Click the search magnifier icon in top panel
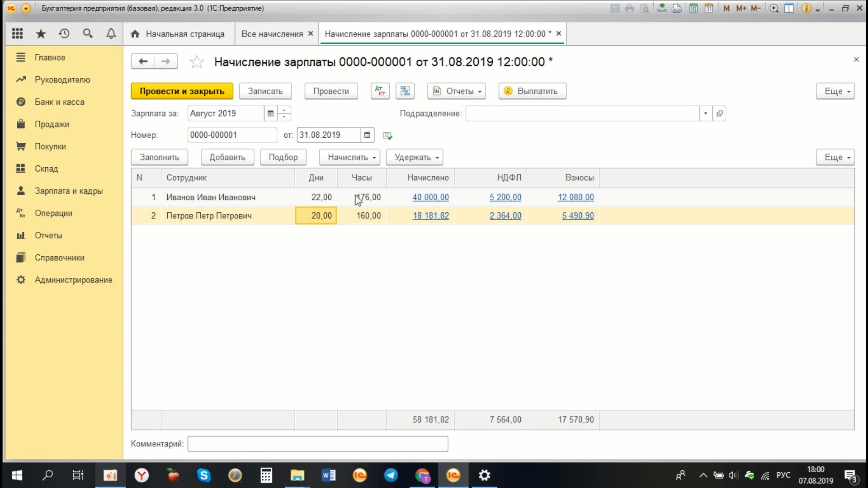 pos(88,33)
